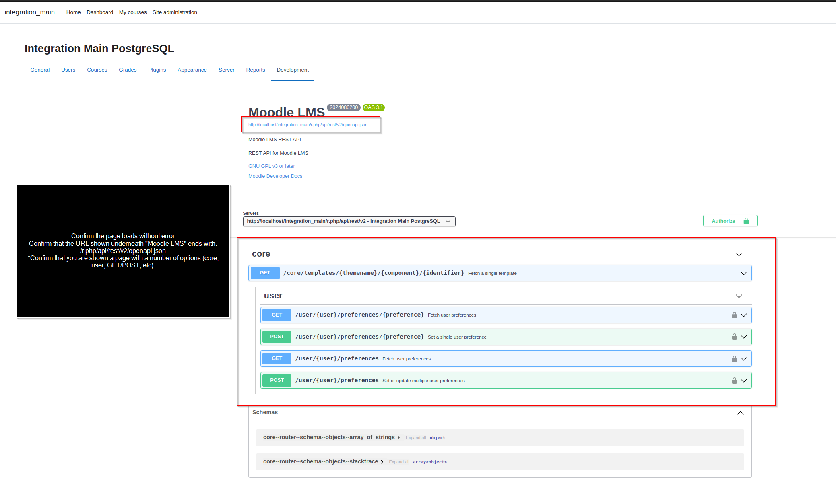Click the 2024080200 version badge

pos(344,107)
